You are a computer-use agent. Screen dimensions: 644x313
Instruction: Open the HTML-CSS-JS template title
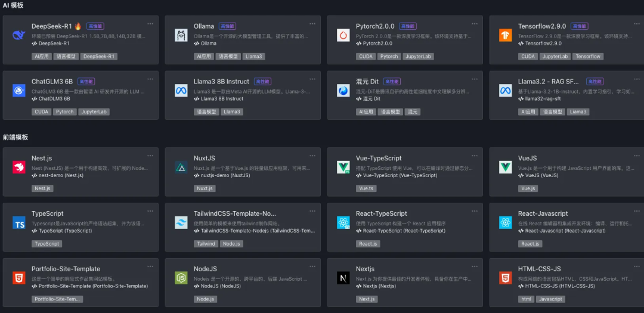click(x=539, y=269)
